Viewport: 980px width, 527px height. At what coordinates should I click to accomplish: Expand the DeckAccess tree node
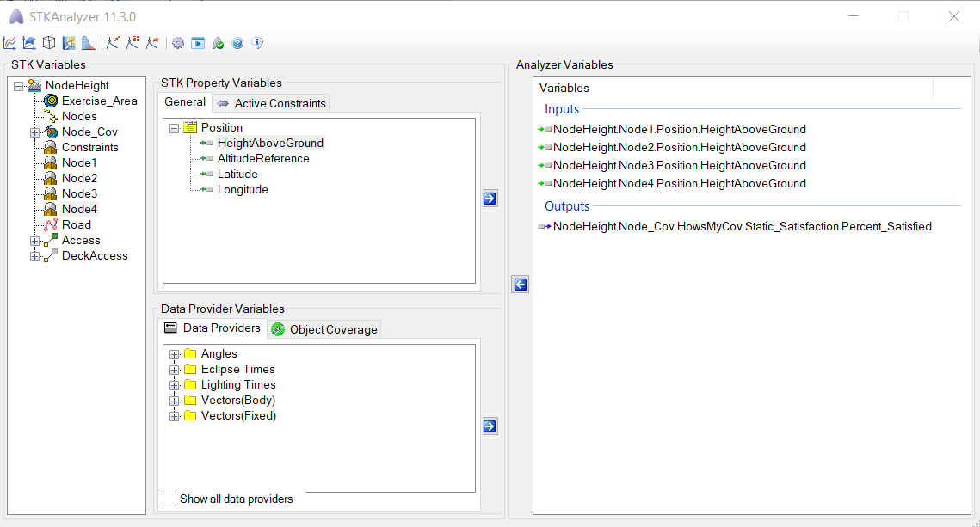(x=34, y=256)
